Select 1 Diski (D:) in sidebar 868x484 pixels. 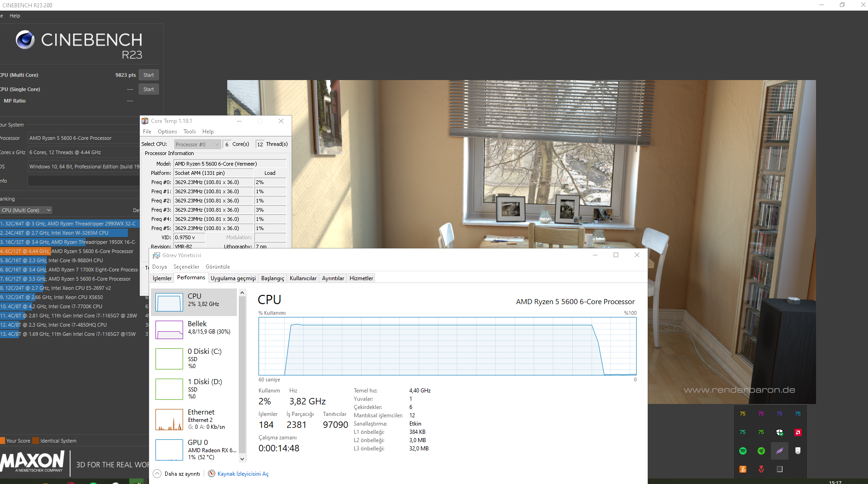click(x=194, y=389)
